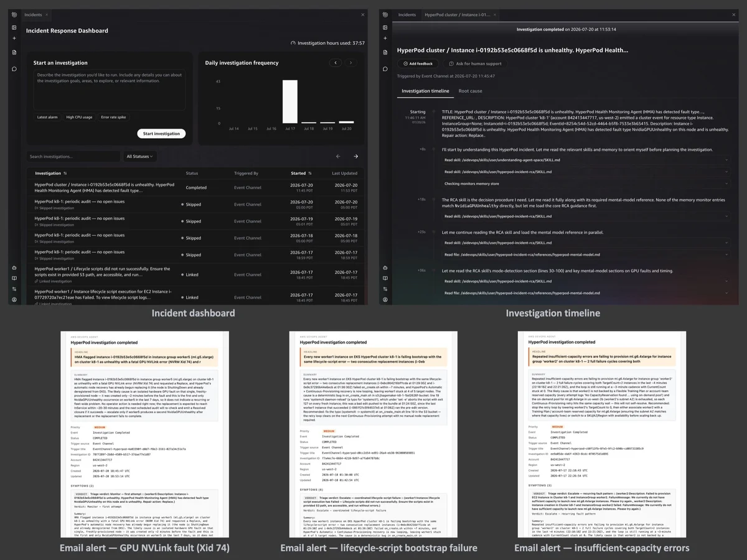Open the chat bubble icon in Investigation timeline window

tap(385, 68)
